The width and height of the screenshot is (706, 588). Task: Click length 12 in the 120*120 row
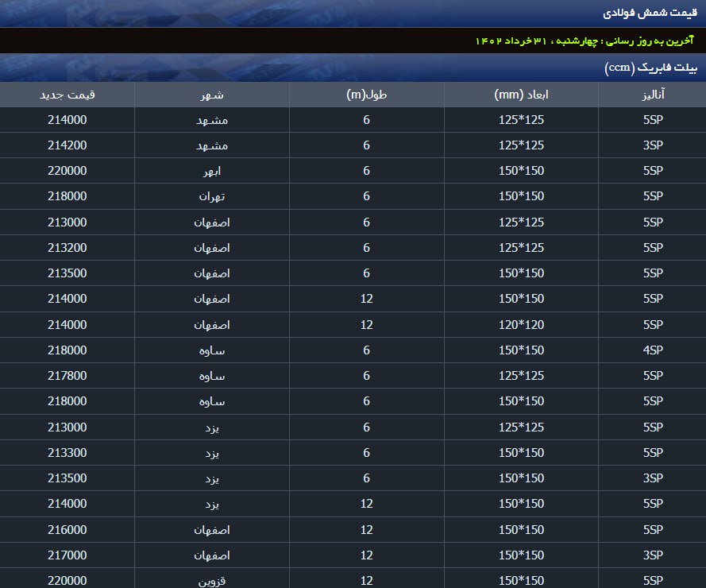coord(367,324)
